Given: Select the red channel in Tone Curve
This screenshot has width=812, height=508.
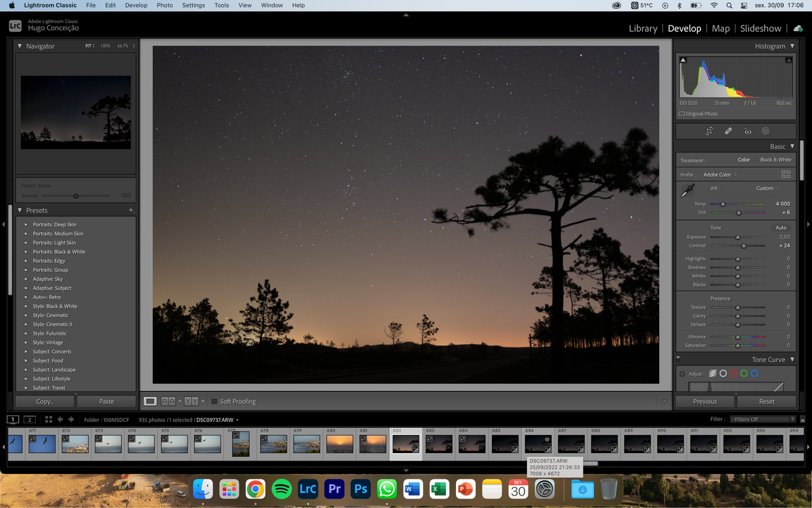Looking at the screenshot, I should tap(734, 373).
